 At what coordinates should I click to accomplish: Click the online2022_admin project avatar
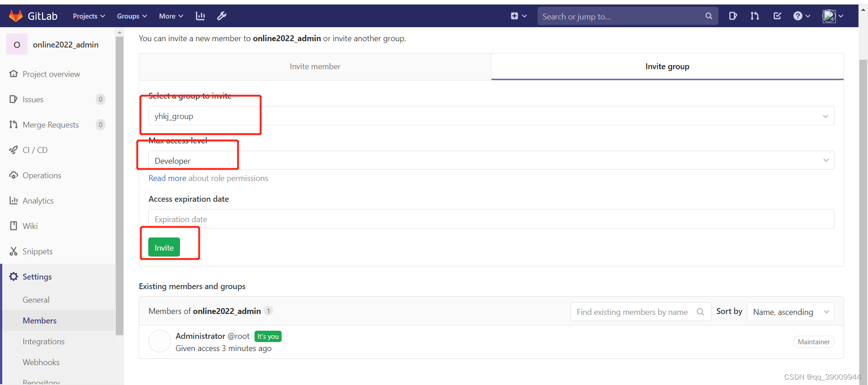(x=17, y=44)
